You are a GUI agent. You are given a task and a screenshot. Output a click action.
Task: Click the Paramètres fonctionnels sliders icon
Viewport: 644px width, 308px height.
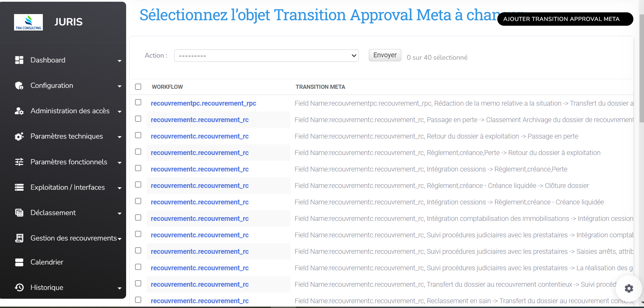pos(19,162)
